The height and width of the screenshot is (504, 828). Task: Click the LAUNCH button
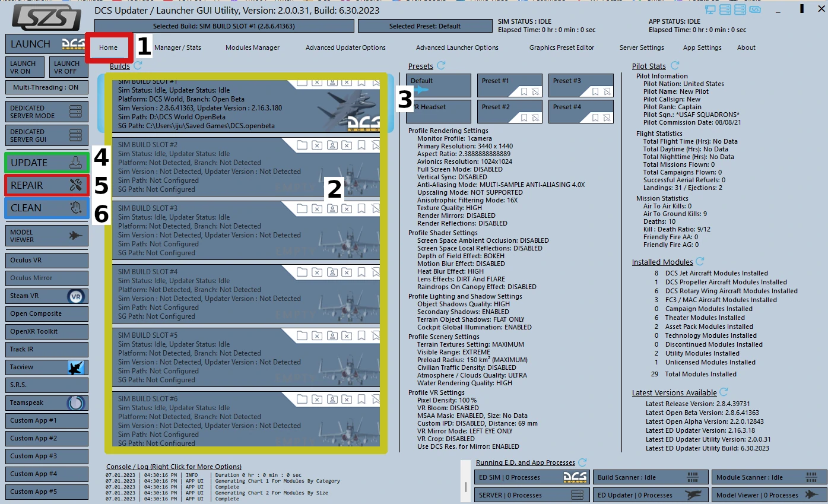46,44
